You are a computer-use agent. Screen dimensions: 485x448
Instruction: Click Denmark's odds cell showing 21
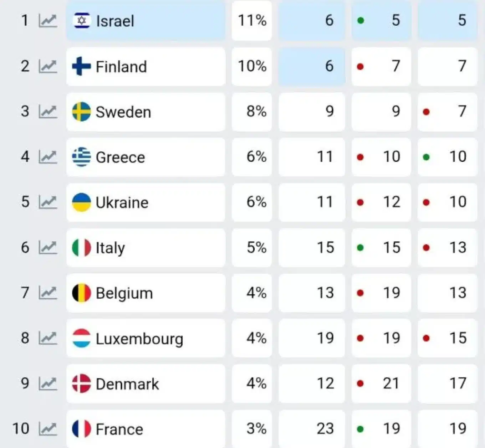point(381,383)
